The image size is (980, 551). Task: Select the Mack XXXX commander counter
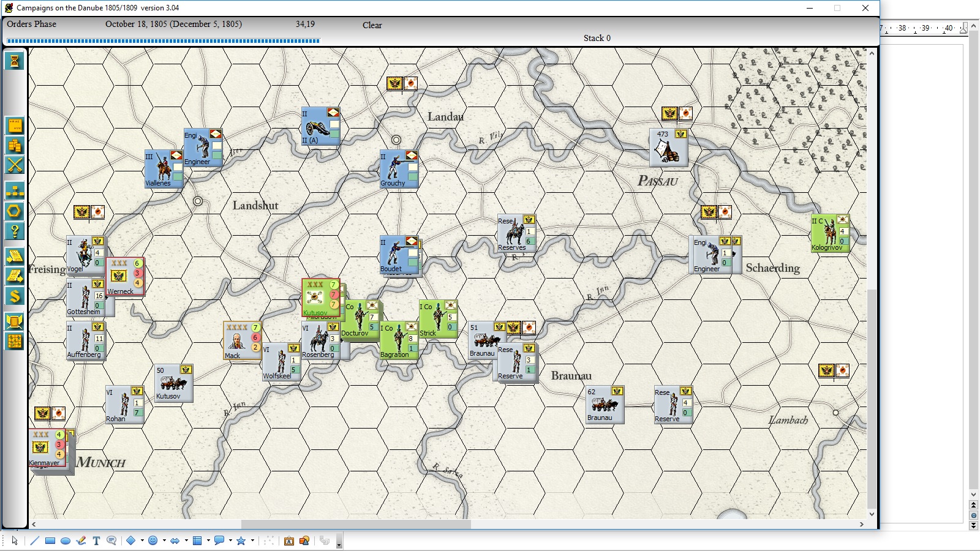click(x=243, y=340)
